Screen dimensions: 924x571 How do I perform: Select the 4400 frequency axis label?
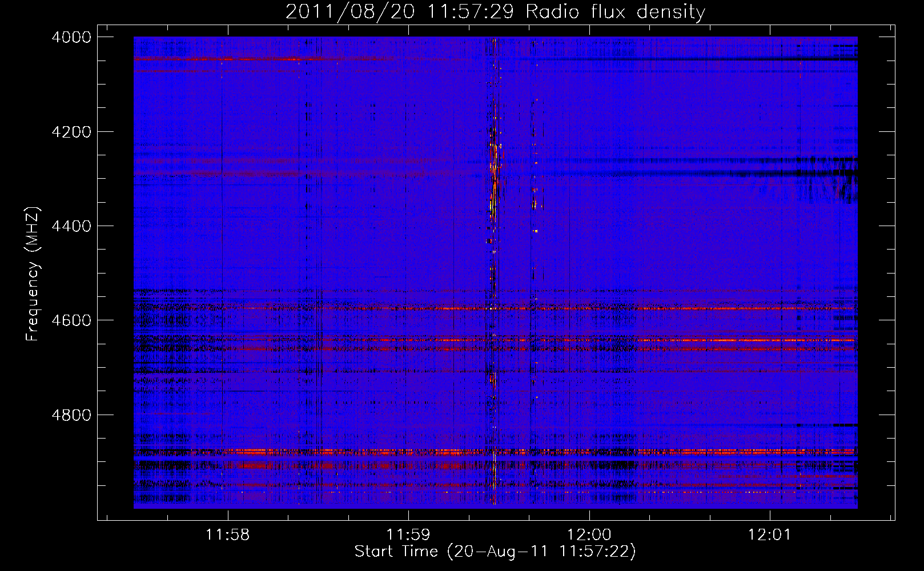coord(71,226)
